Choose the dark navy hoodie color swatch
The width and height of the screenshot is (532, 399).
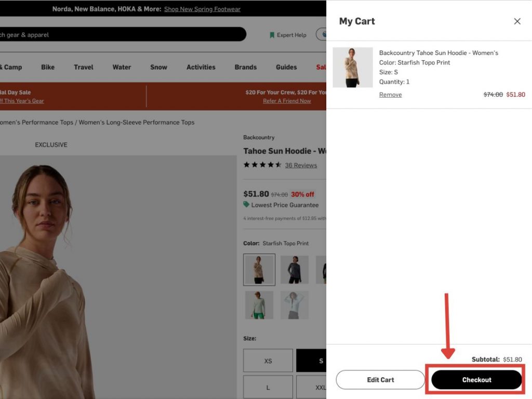(x=295, y=270)
